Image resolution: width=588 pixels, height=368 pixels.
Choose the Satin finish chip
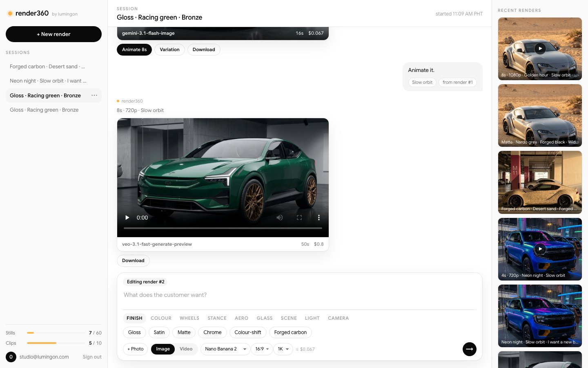[159, 332]
